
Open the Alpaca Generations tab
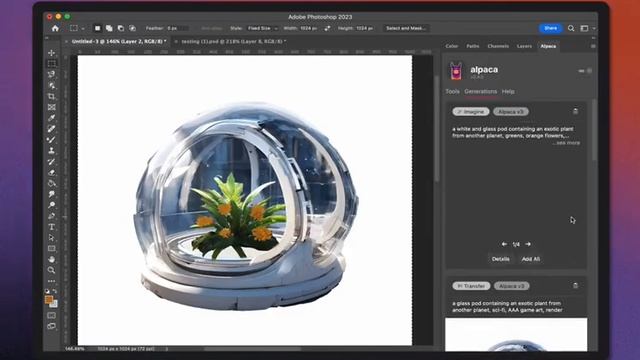pyautogui.click(x=480, y=91)
